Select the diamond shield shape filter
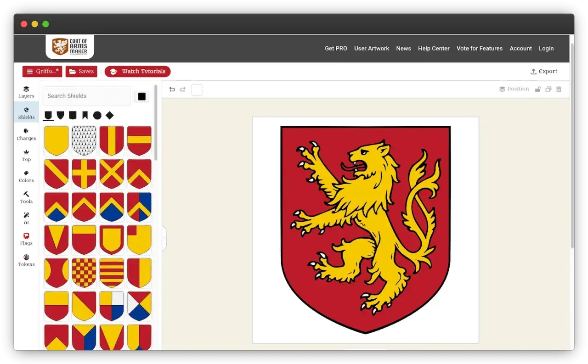The image size is (588, 364). (x=109, y=115)
